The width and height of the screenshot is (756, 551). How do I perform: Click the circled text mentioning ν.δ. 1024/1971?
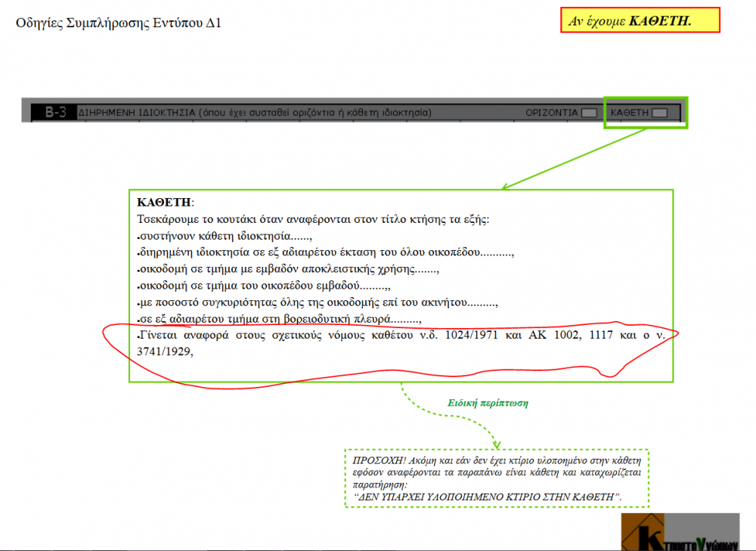[401, 336]
